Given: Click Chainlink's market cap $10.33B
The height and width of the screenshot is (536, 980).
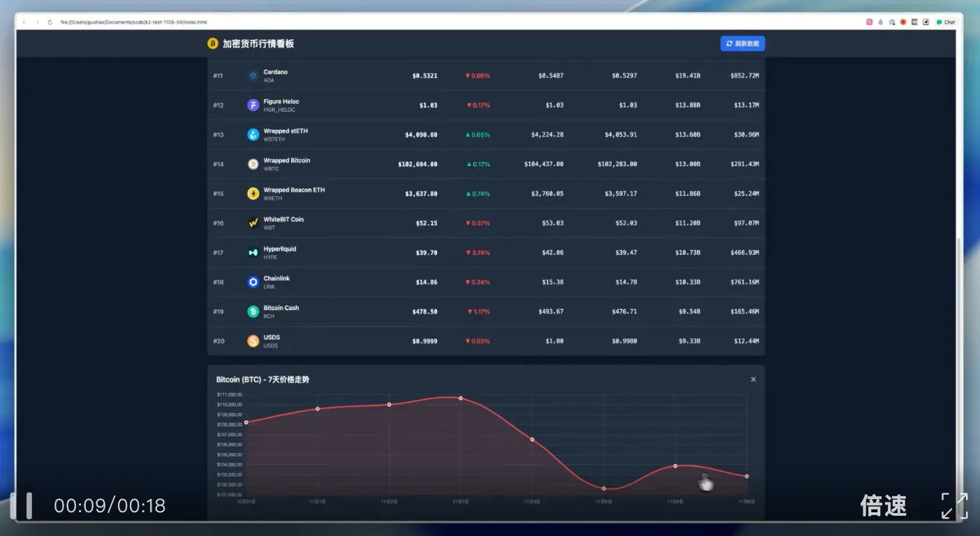Looking at the screenshot, I should pos(688,282).
